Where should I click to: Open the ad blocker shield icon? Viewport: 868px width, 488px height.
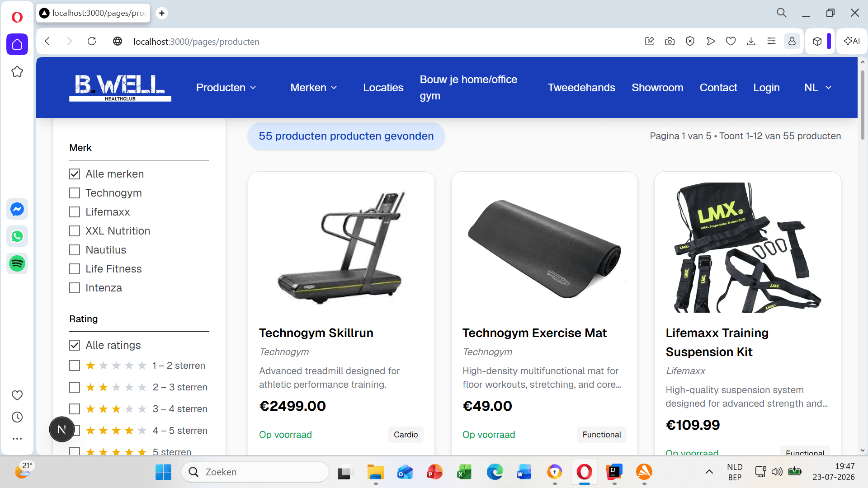(690, 42)
